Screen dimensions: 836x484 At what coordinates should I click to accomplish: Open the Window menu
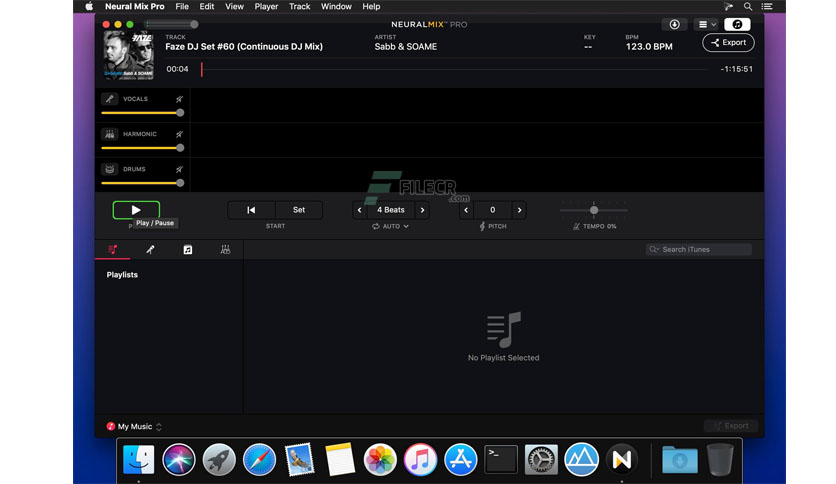pyautogui.click(x=336, y=6)
